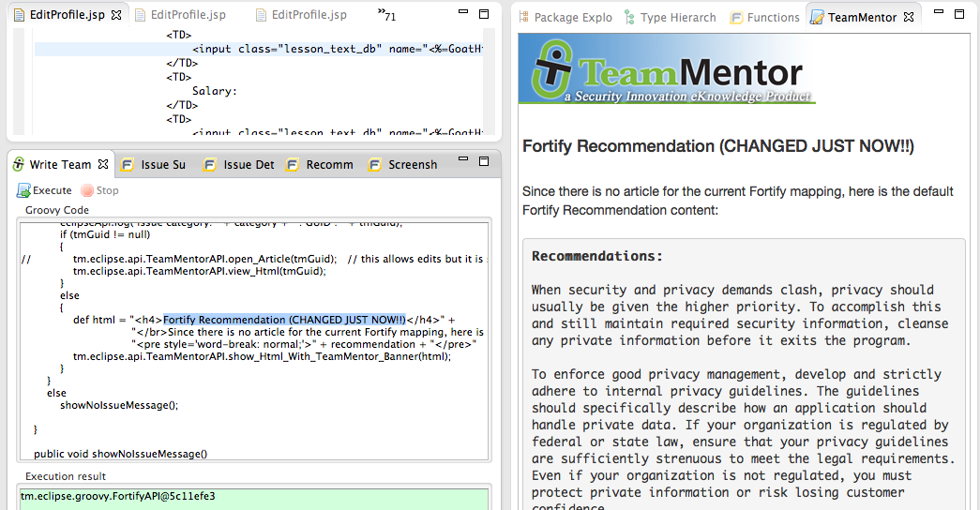Click the Groovy Code label
980x510 pixels.
point(57,210)
